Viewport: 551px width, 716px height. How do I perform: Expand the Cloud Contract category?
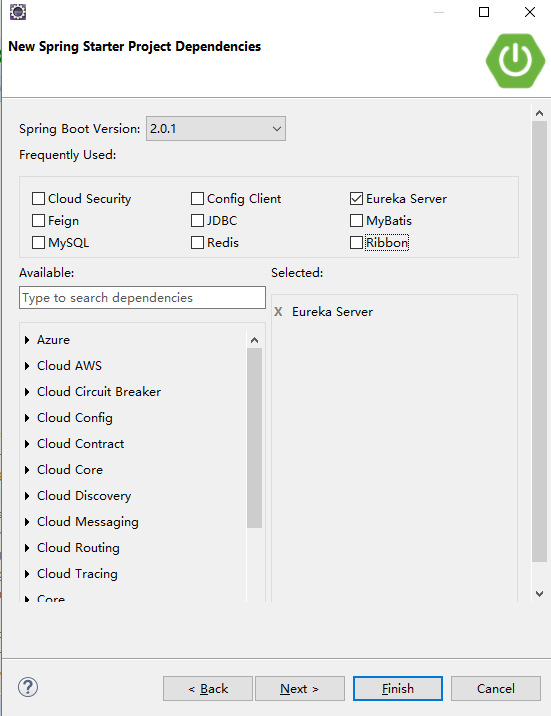(x=27, y=444)
